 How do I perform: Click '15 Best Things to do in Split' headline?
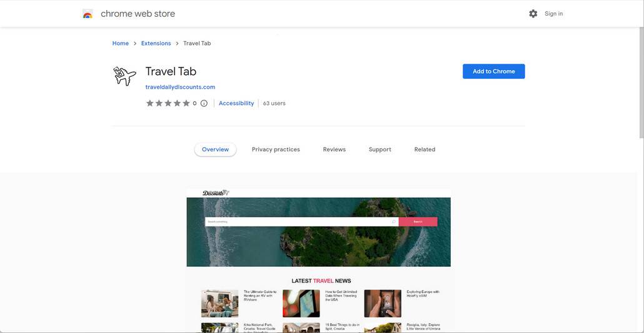tap(342, 327)
